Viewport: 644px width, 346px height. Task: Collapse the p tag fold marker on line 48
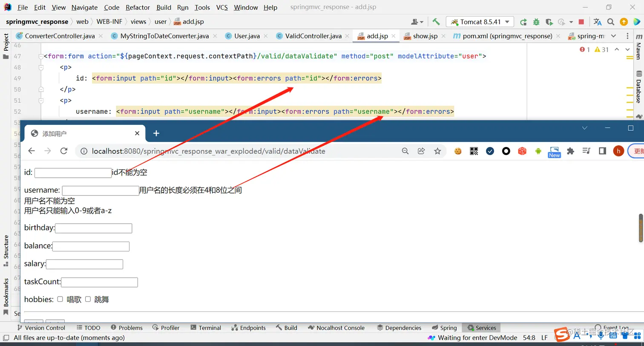point(41,67)
